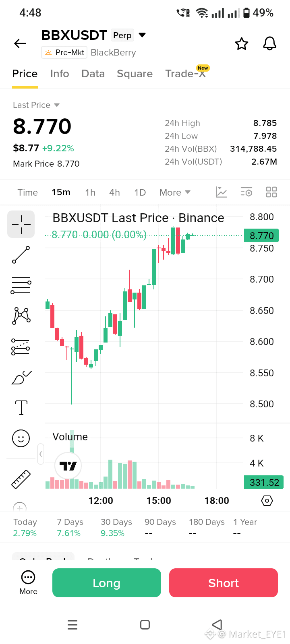Open chart settings list icon
Viewport: 290px width, 644px height.
pyautogui.click(x=246, y=192)
